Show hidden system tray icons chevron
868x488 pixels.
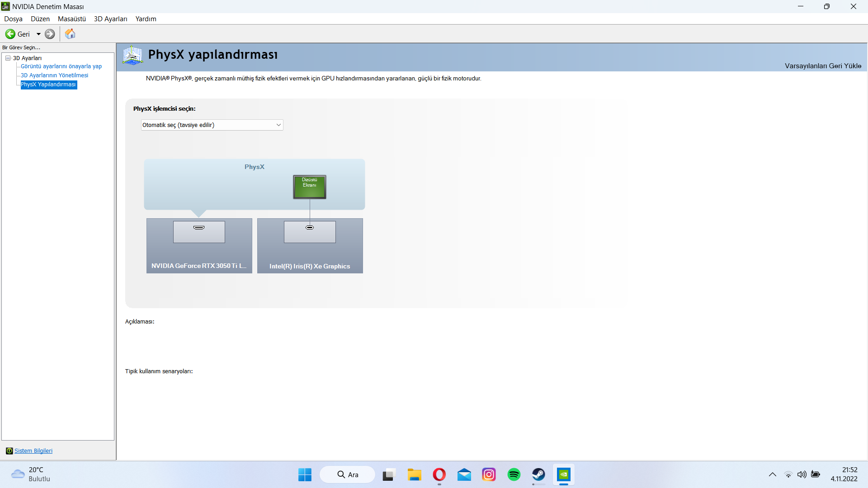coord(772,474)
